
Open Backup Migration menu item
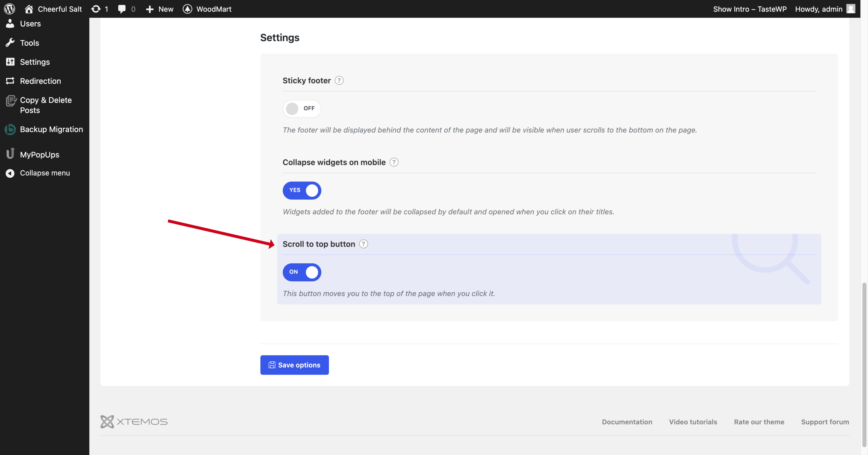point(52,129)
